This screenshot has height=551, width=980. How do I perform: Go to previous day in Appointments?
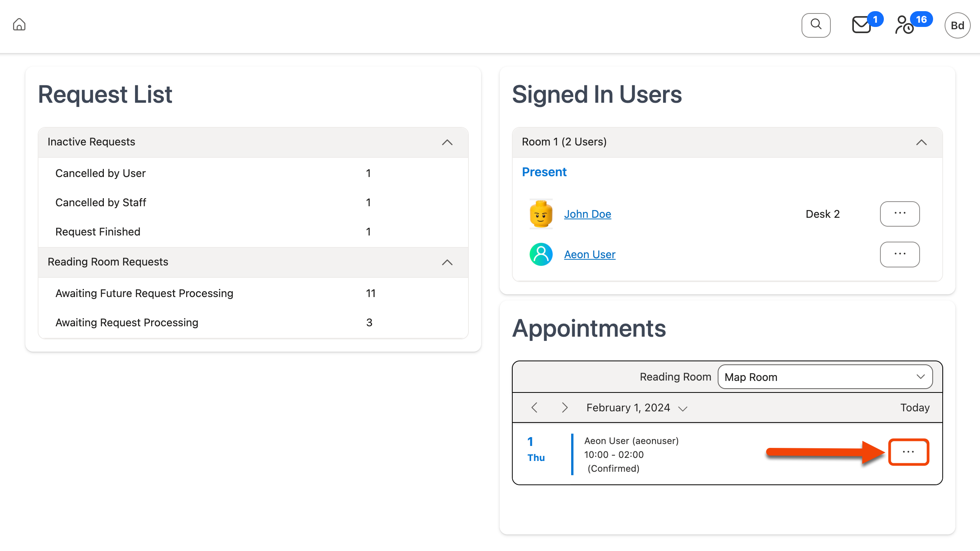coord(534,407)
